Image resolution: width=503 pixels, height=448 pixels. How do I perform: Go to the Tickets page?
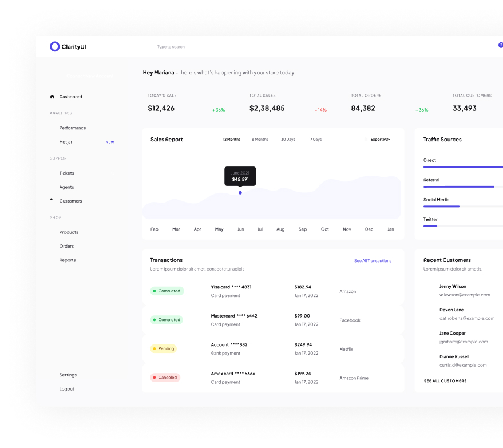[x=66, y=173]
